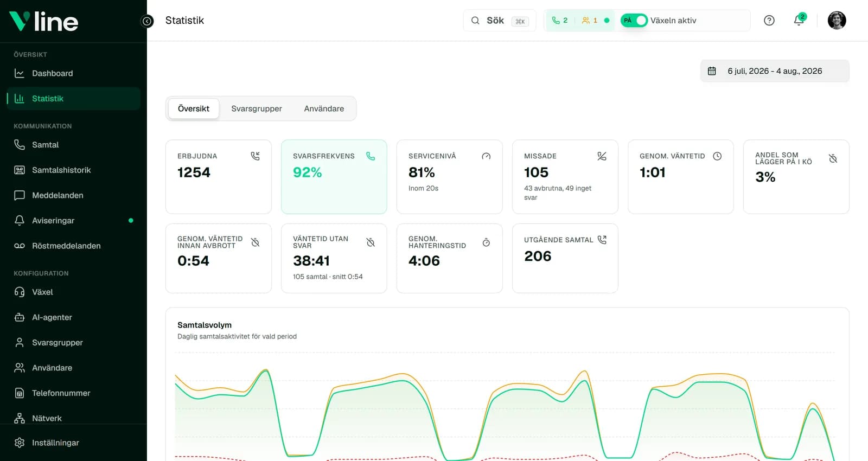The width and height of the screenshot is (868, 461).
Task: Click the AI-agenter robot icon
Action: 20,317
